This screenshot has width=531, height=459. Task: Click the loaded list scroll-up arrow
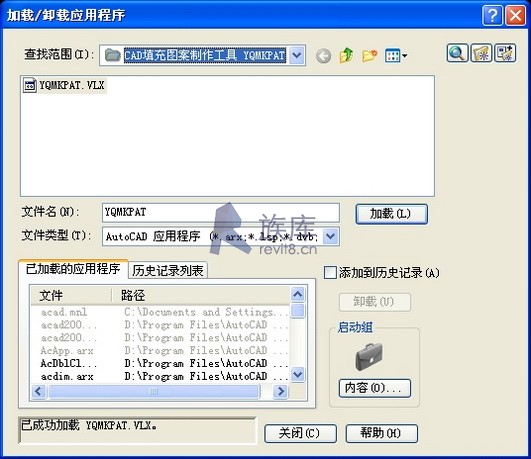tap(298, 294)
